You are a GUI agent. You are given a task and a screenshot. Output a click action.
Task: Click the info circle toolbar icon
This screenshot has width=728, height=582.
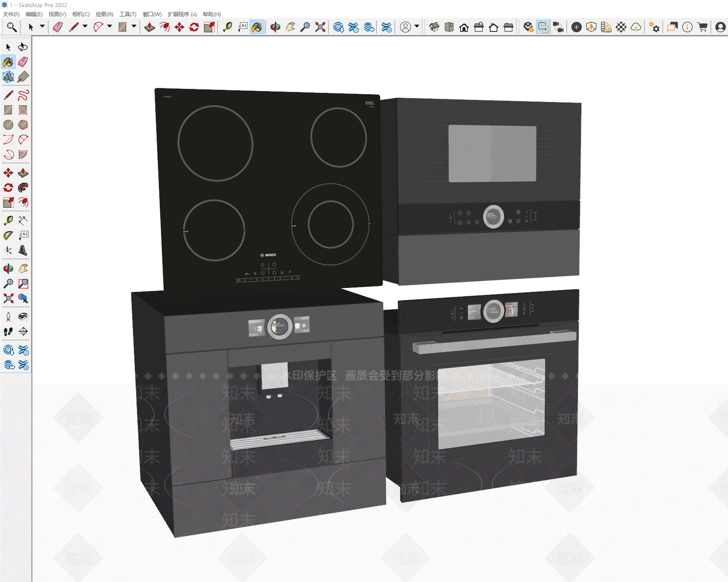pos(688,27)
